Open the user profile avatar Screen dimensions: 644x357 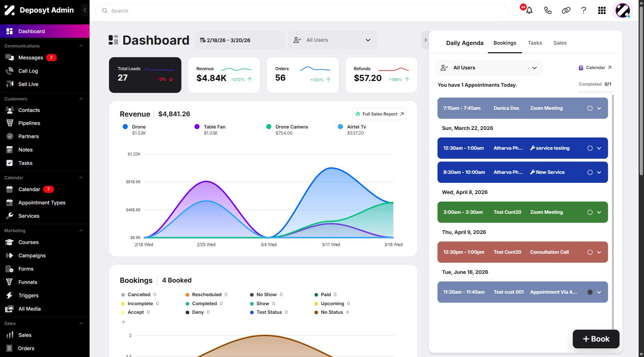622,10
